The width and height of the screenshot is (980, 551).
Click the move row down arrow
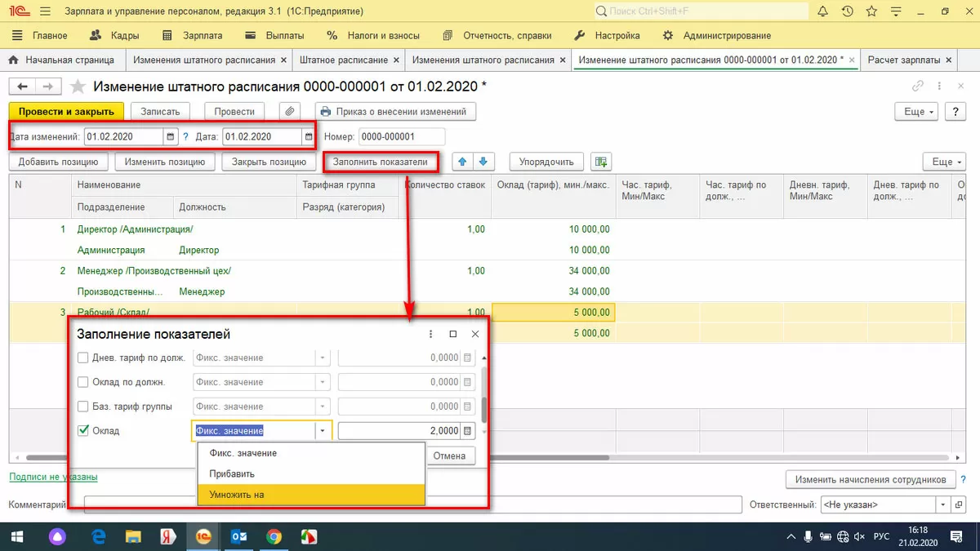point(483,162)
